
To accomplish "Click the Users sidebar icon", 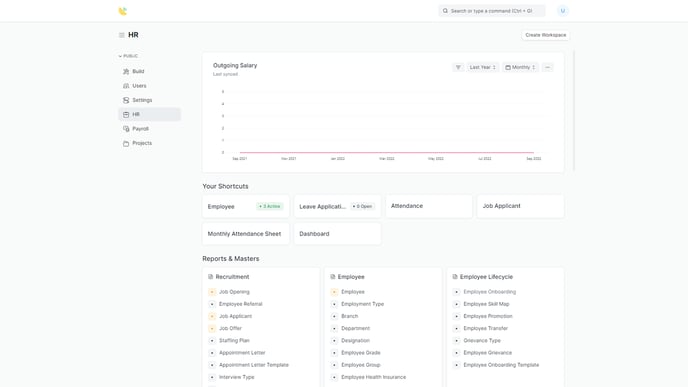I will [x=126, y=86].
